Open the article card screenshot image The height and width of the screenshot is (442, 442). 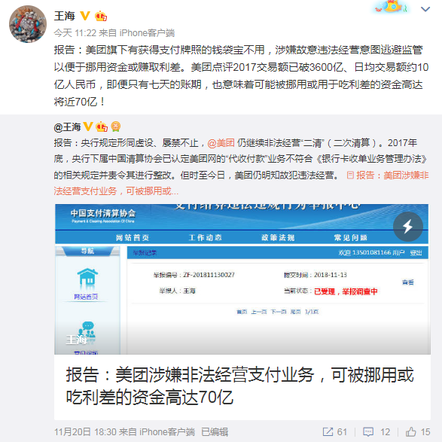(x=242, y=279)
